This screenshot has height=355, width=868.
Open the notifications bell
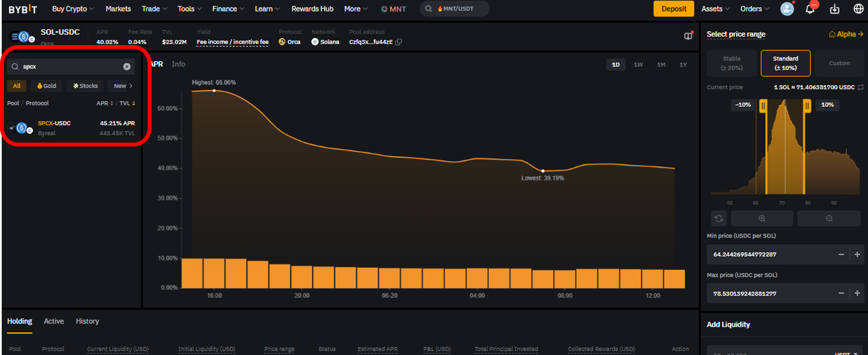coord(810,9)
